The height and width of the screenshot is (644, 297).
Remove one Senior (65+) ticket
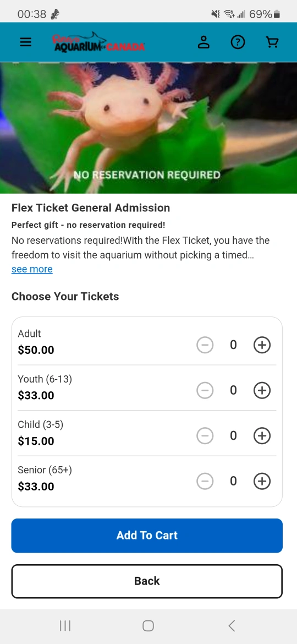click(x=205, y=481)
